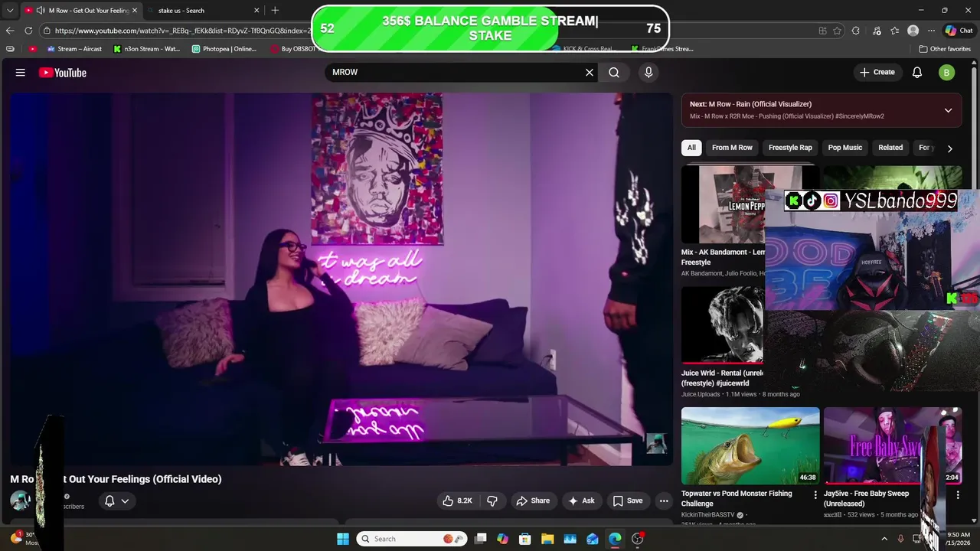Save the video to a playlist
Screen dimensions: 980x551
point(627,500)
